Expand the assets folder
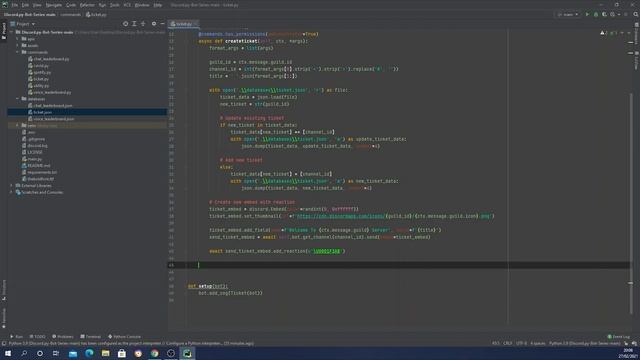Screen dimensions: 640x360 (x=18, y=45)
